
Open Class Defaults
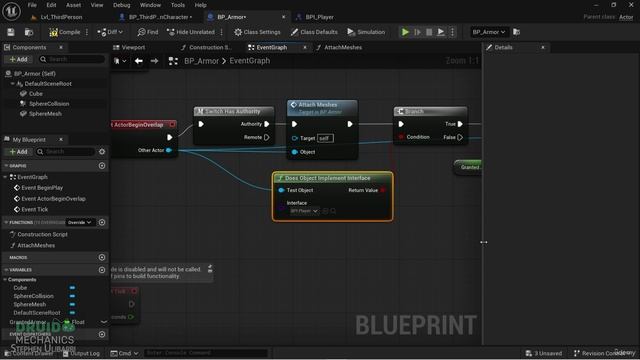click(314, 32)
